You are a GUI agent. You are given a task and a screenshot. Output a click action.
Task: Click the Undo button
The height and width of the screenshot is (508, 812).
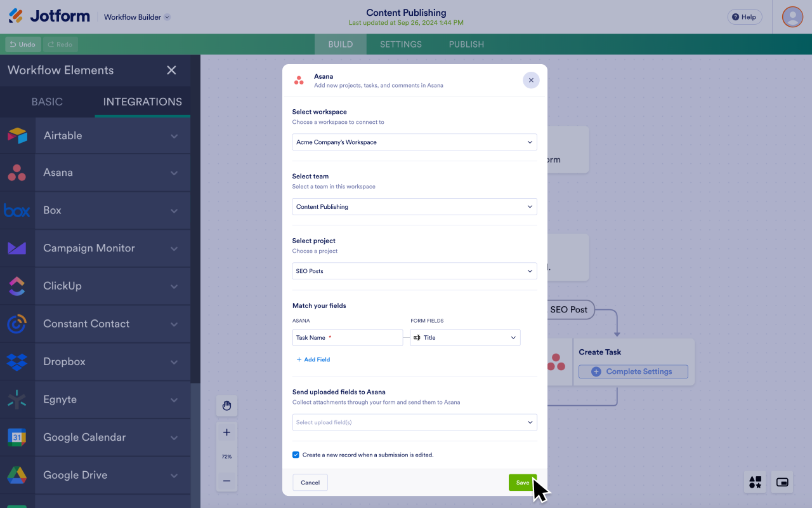pyautogui.click(x=23, y=44)
